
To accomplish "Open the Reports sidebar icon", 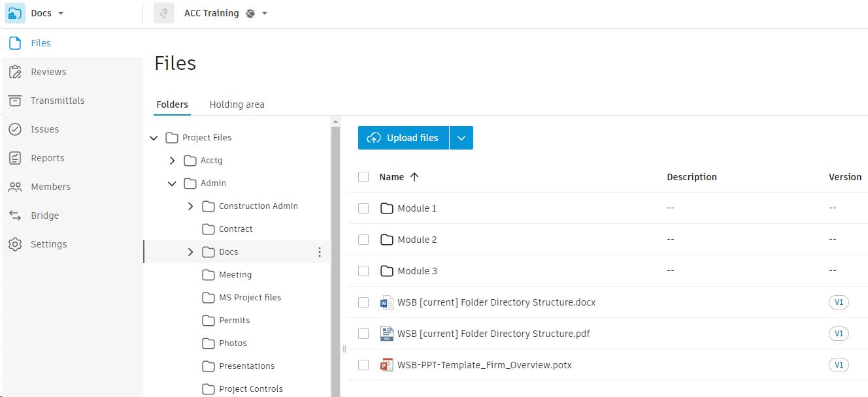I will click(15, 158).
